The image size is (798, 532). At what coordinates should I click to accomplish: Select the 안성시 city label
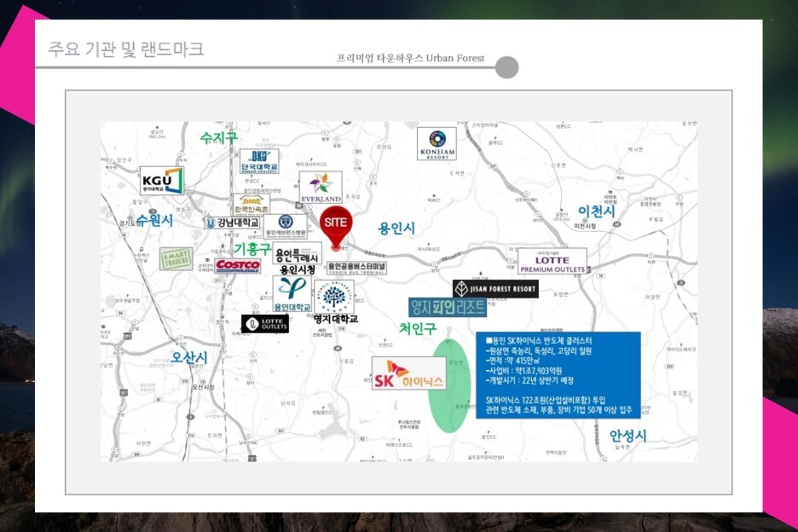tap(628, 436)
